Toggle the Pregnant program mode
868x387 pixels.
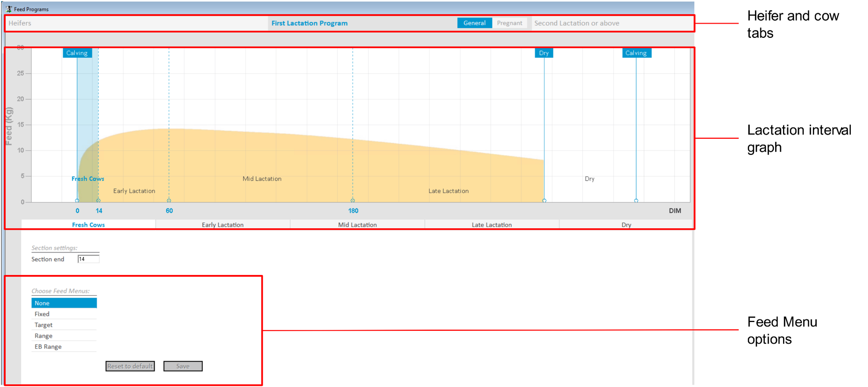pos(509,23)
